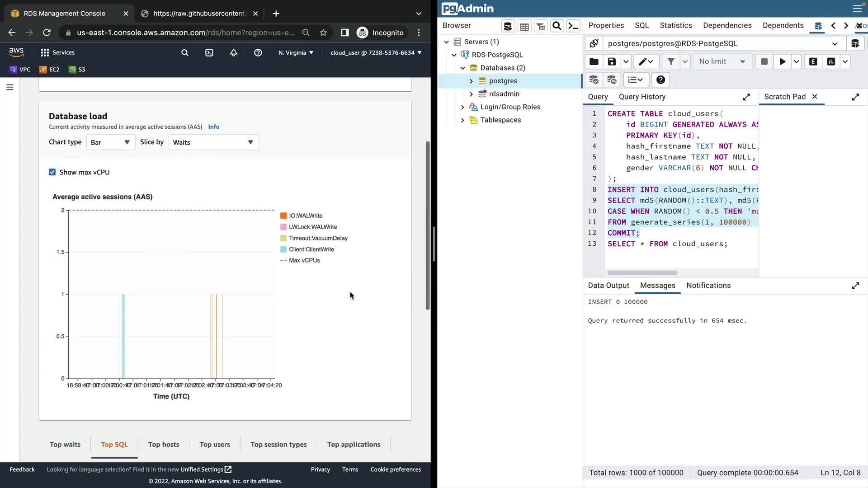
Task: Click the IO:WALWrite orange legend swatch
Action: [283, 216]
